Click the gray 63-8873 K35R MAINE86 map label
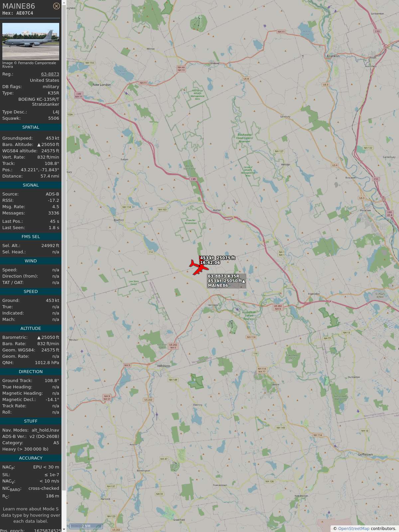The width and height of the screenshot is (399, 532). pyautogui.click(x=226, y=281)
